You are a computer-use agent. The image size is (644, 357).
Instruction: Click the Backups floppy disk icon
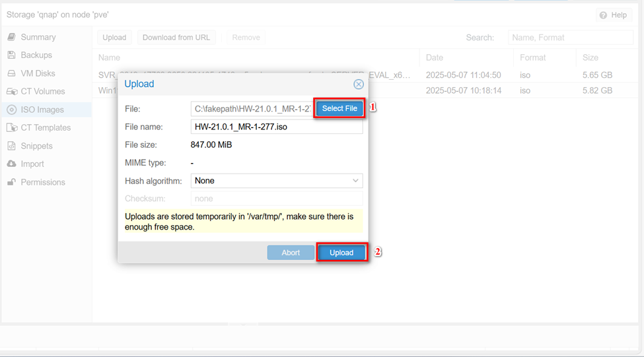[11, 55]
